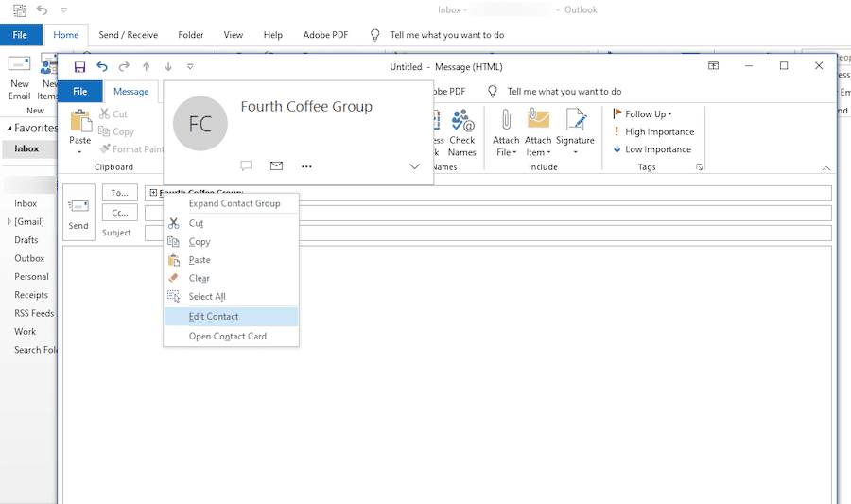
Task: Select the Format Painter tool
Action: pyautogui.click(x=131, y=149)
